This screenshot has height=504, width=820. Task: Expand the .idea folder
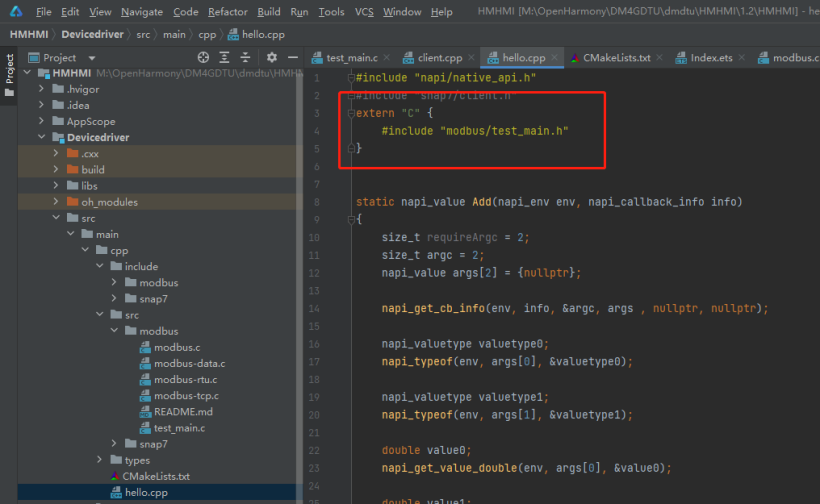click(41, 105)
